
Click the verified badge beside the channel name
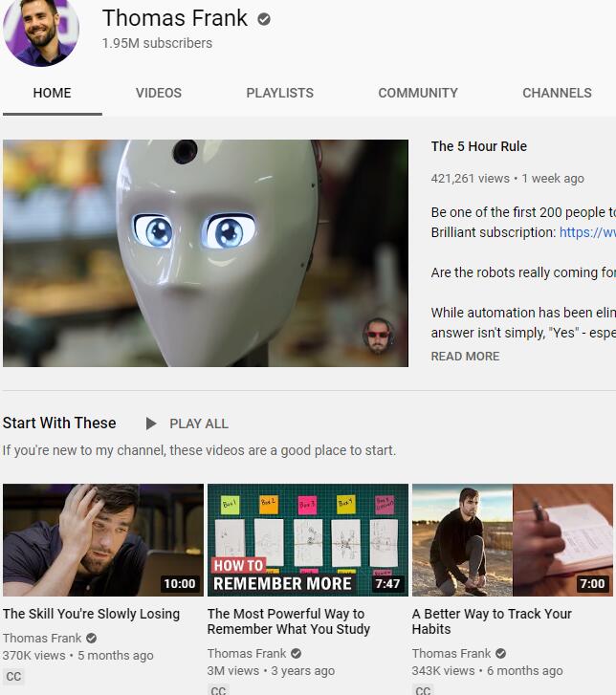click(x=264, y=19)
